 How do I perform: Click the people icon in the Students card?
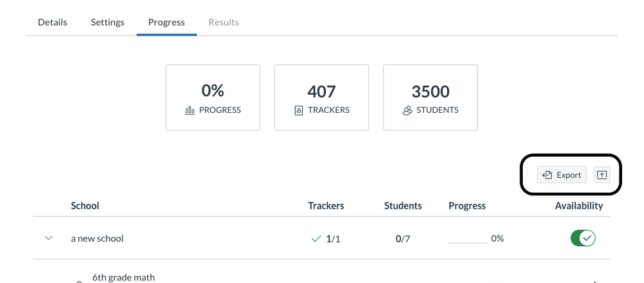click(407, 110)
